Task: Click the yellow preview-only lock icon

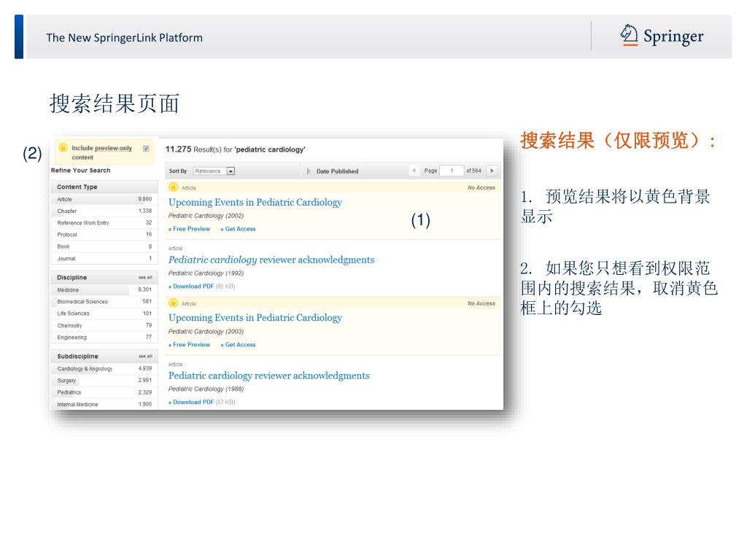Action: 63,148
